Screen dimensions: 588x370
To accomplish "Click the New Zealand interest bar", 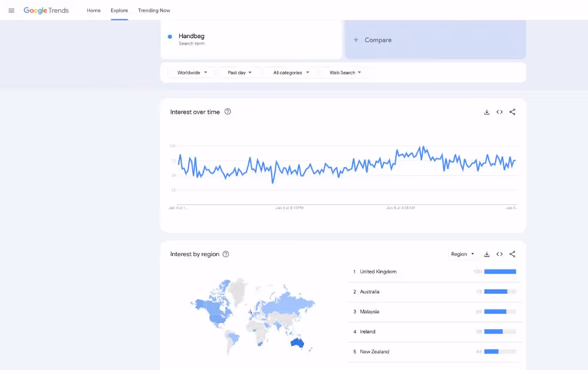I will (500, 351).
